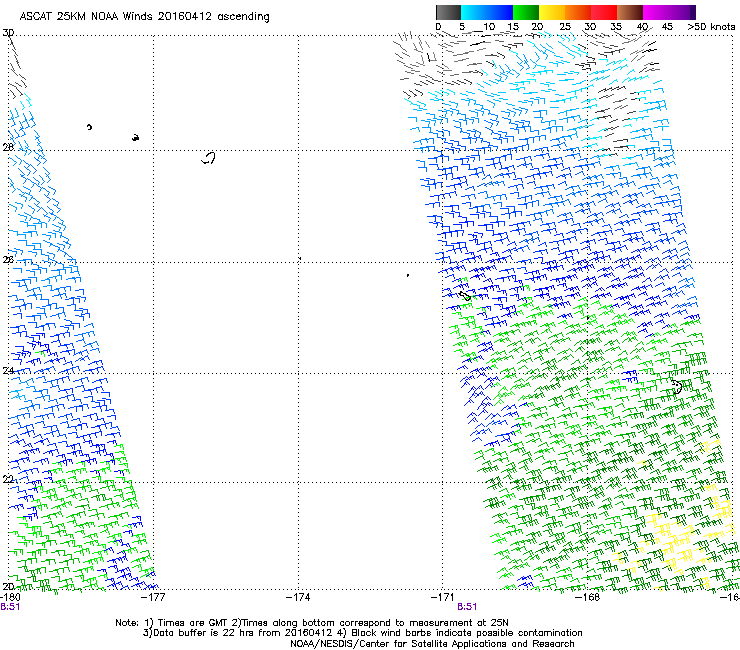Click the gray 0-5 knots legend color
This screenshot has height=650, width=740.
pos(448,12)
